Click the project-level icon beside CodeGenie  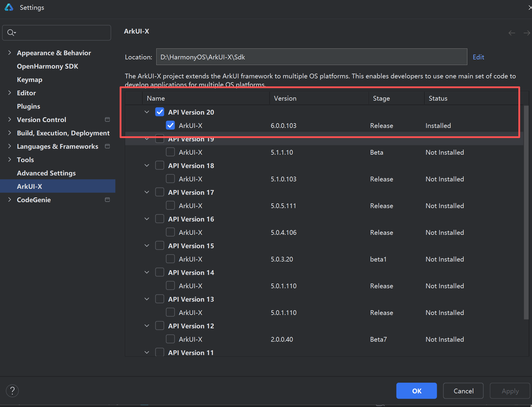pyautogui.click(x=107, y=200)
